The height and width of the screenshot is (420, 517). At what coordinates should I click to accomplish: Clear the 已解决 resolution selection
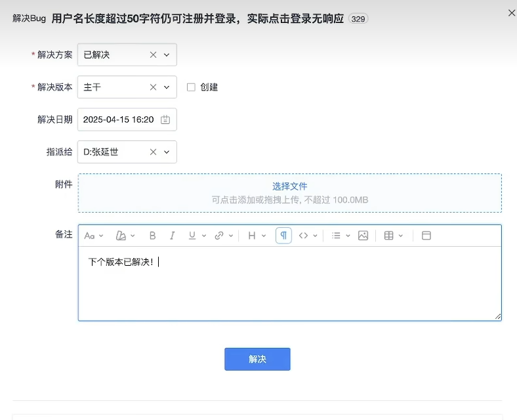[153, 54]
